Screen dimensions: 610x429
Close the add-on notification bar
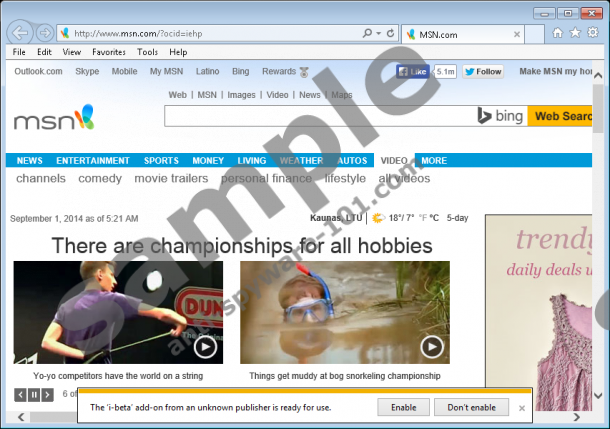[x=522, y=408]
